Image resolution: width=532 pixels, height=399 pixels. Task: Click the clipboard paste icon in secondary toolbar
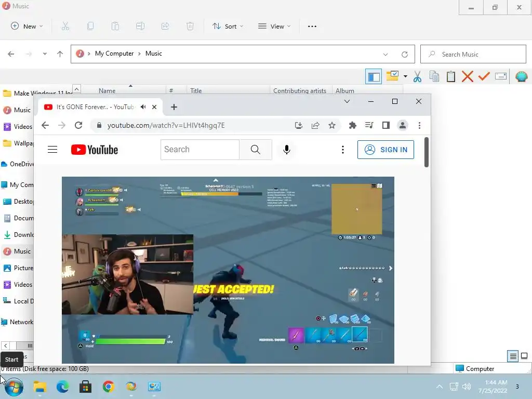(x=451, y=76)
